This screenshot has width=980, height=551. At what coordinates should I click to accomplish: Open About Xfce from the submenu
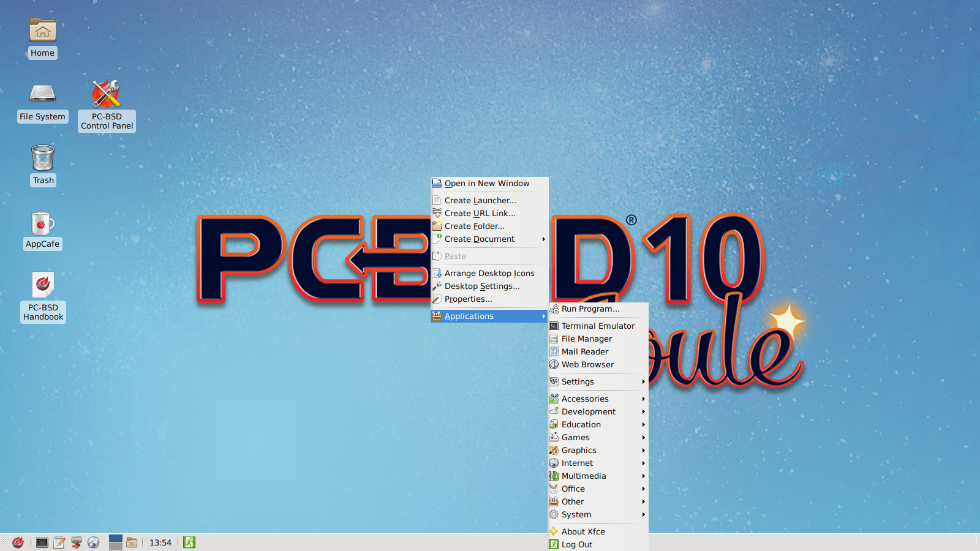598,531
